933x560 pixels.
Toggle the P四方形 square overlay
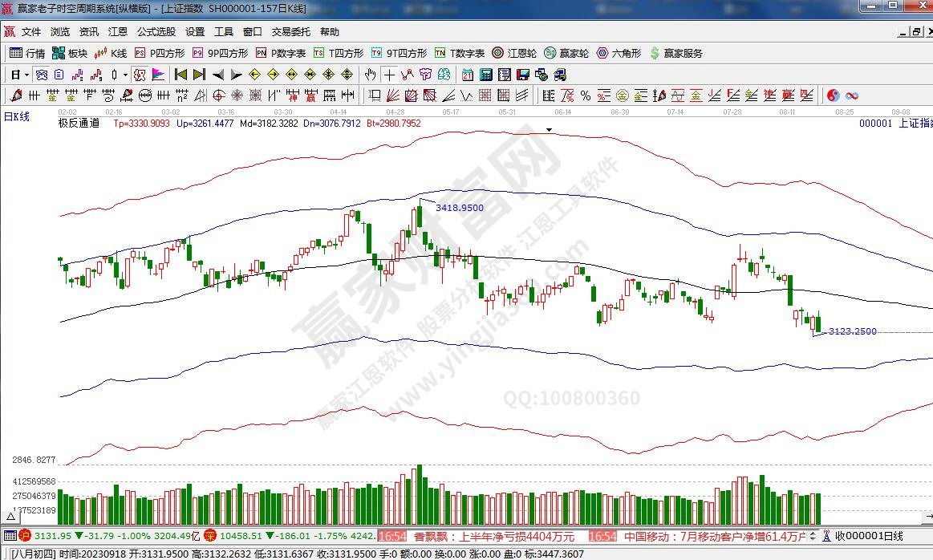160,54
